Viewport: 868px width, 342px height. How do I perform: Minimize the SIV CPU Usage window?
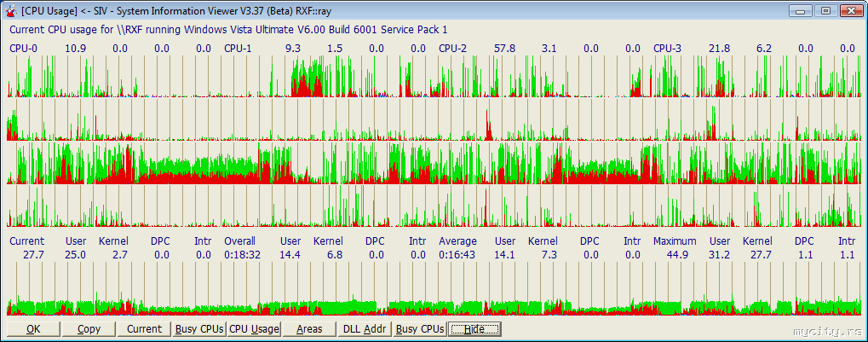pos(802,10)
